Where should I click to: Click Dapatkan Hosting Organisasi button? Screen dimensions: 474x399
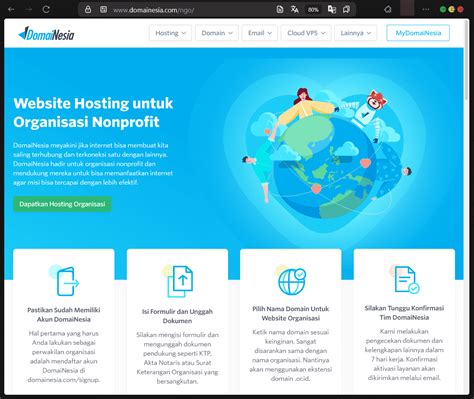pyautogui.click(x=62, y=204)
